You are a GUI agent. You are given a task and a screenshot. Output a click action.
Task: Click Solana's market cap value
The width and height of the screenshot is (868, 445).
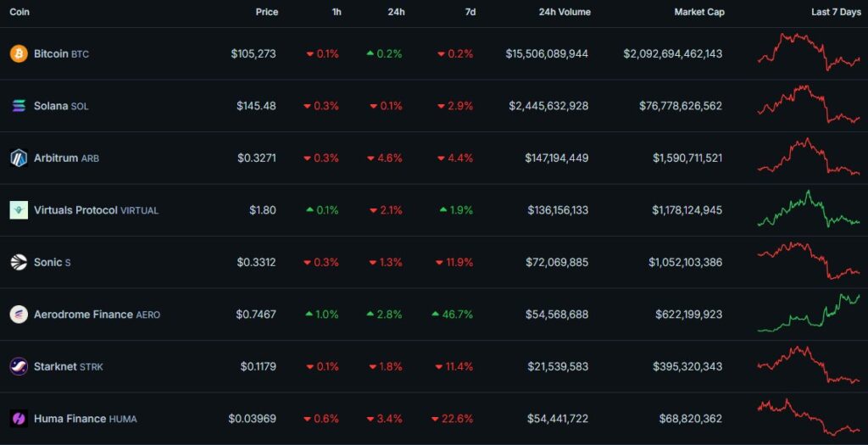coord(681,106)
